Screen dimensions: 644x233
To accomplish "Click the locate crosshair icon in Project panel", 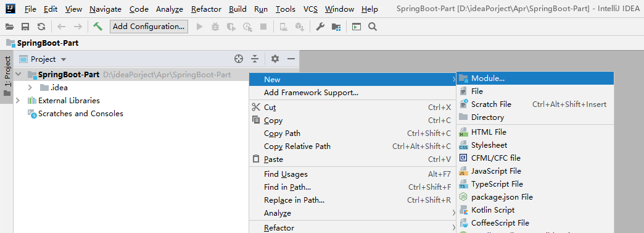I will 239,59.
